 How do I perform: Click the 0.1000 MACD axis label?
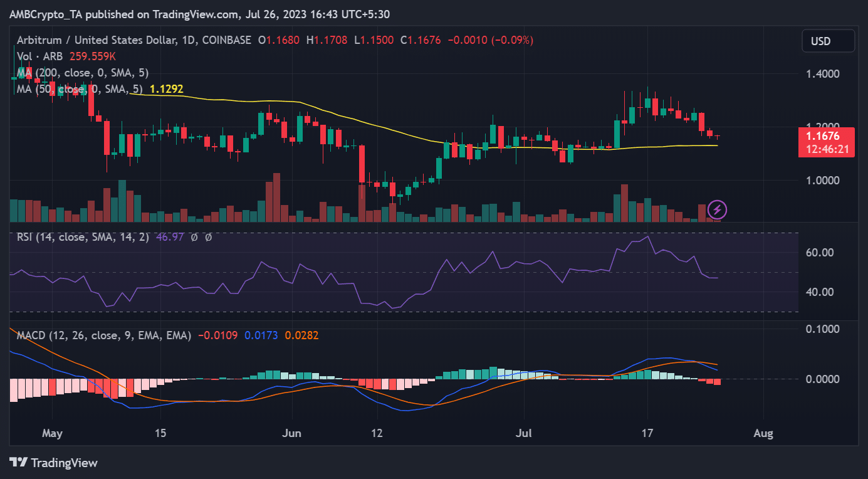pyautogui.click(x=824, y=329)
